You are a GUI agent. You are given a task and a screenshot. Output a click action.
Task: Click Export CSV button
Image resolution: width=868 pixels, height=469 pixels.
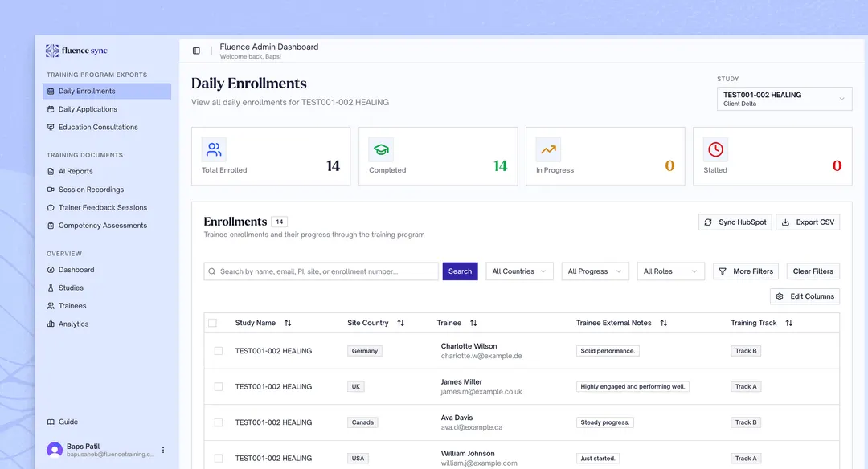(809, 222)
